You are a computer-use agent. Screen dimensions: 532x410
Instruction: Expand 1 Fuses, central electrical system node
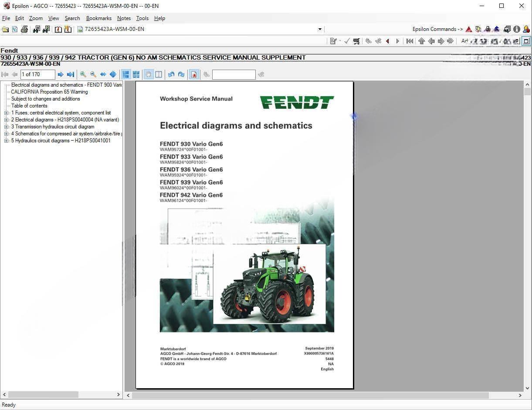coord(7,113)
